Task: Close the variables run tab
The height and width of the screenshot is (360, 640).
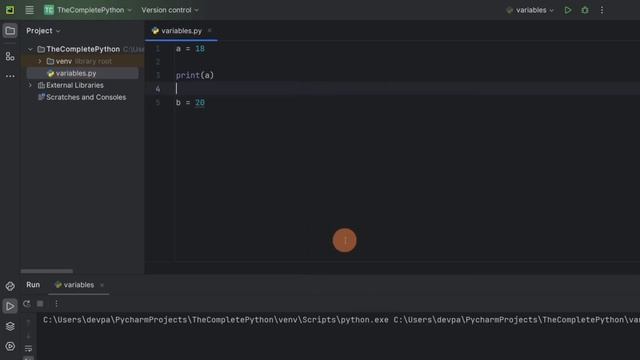Action: [102, 285]
